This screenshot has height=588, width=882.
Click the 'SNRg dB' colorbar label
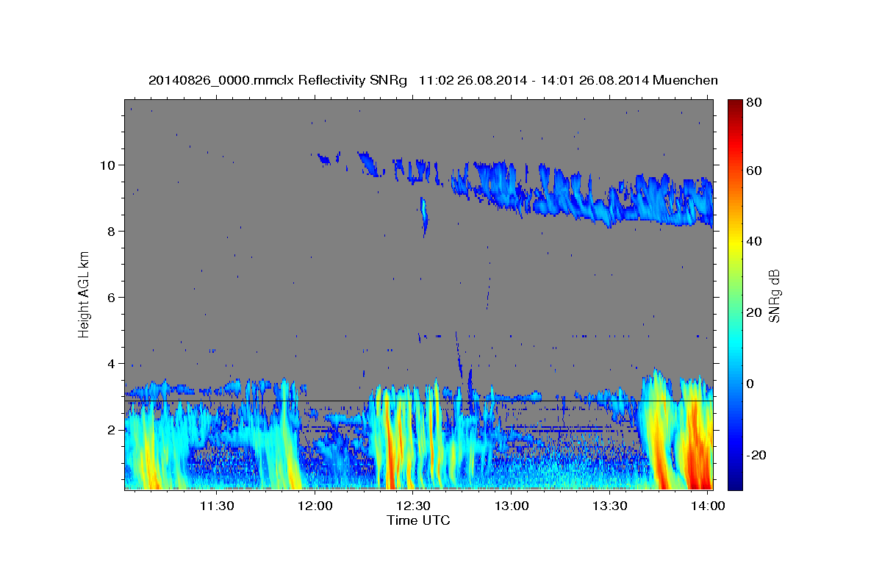coord(773,294)
